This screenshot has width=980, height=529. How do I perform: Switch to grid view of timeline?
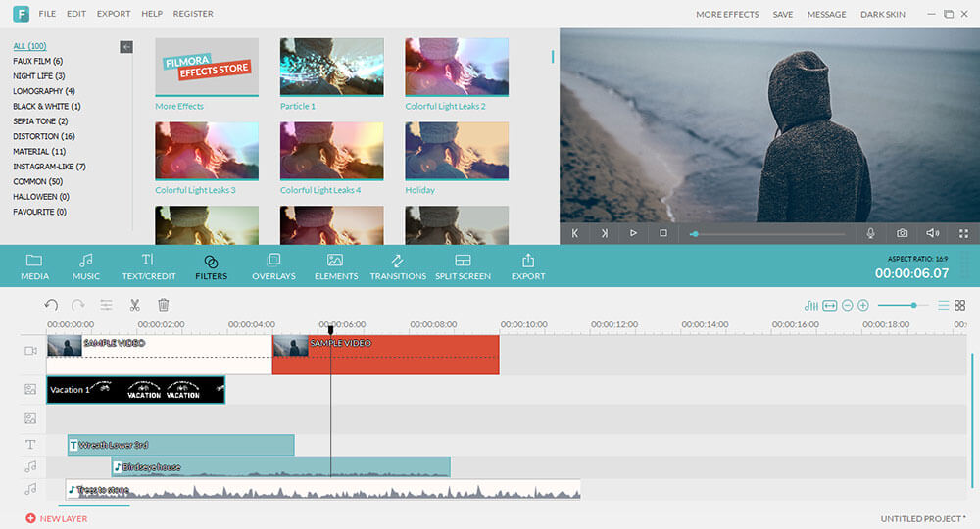pyautogui.click(x=959, y=306)
